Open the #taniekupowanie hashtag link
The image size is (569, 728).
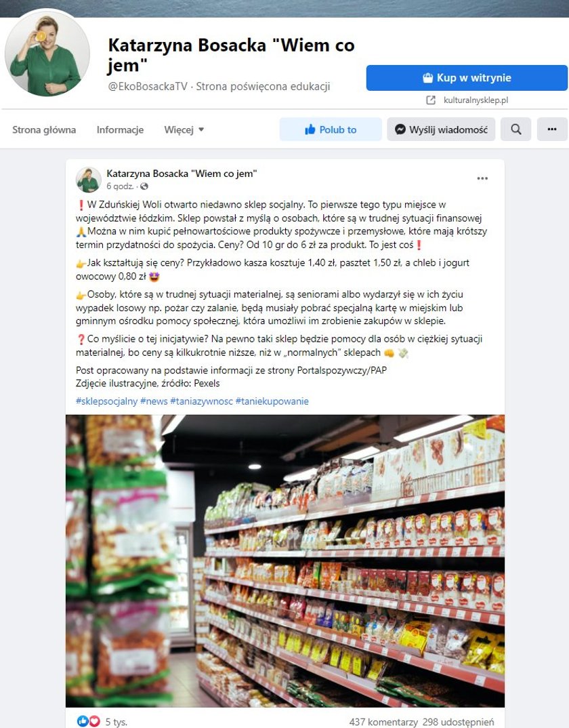[x=272, y=401]
